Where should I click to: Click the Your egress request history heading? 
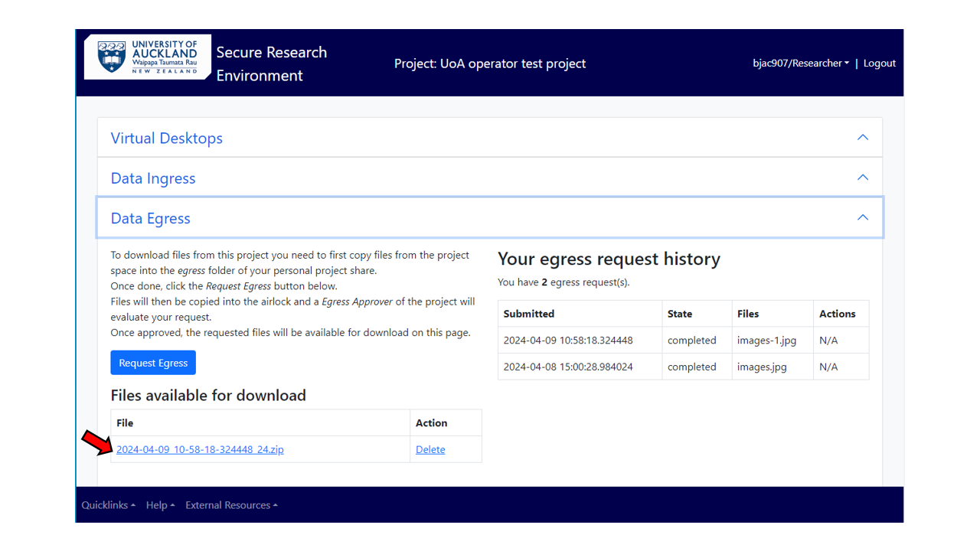(609, 259)
